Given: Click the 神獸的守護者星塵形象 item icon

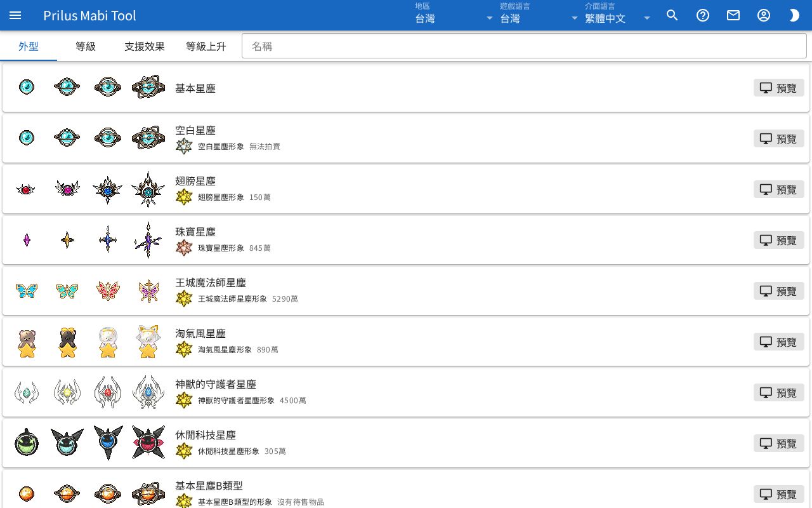Looking at the screenshot, I should 184,400.
